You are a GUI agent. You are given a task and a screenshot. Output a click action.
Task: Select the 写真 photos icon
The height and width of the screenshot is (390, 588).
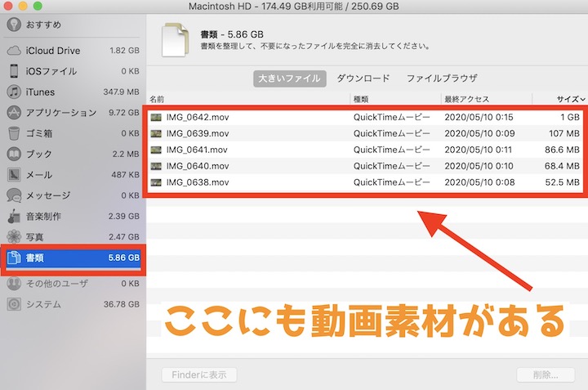click(x=14, y=237)
